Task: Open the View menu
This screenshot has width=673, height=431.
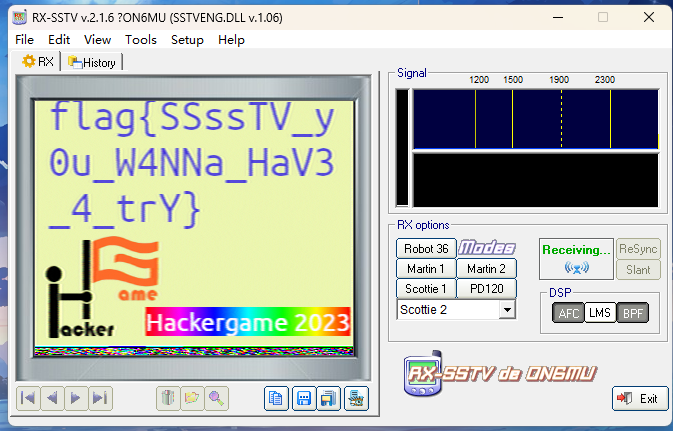Action: 97,40
